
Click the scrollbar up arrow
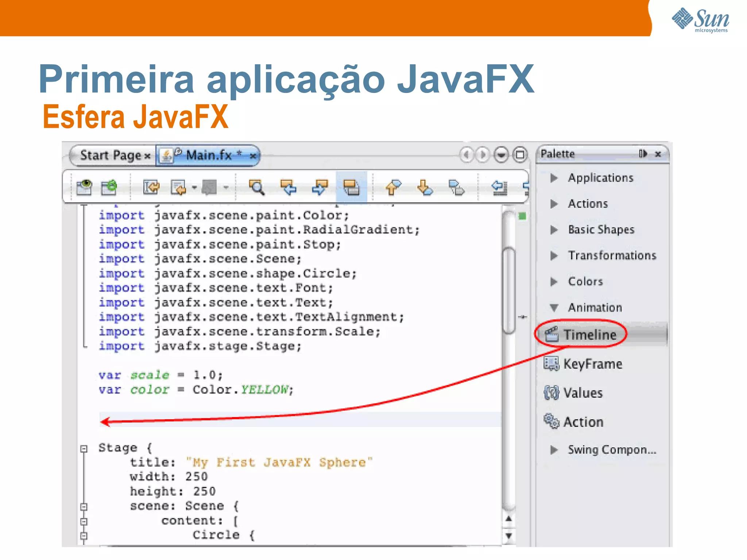coord(509,519)
